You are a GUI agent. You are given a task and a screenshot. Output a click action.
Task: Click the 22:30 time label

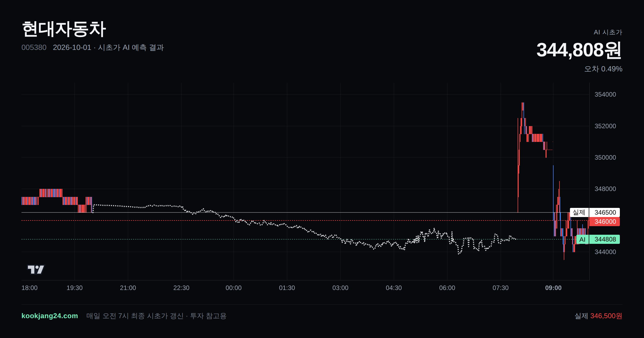[181, 288]
